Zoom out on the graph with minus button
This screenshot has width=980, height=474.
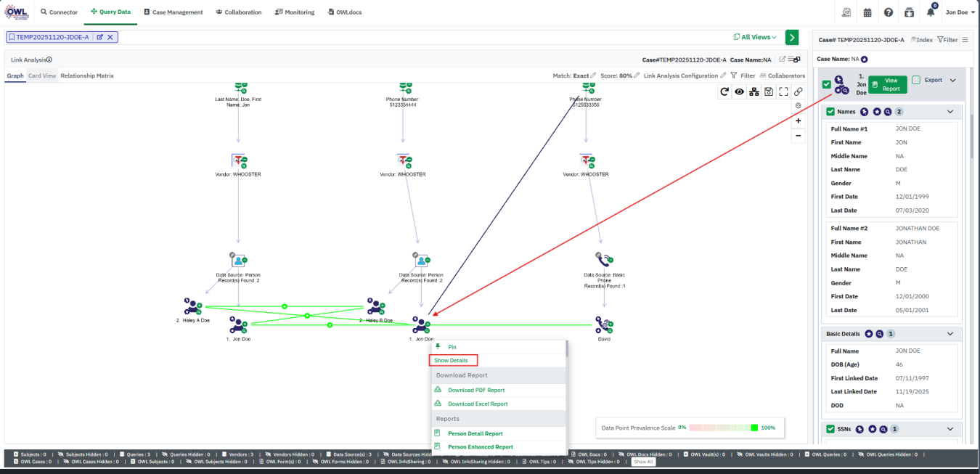(x=799, y=136)
